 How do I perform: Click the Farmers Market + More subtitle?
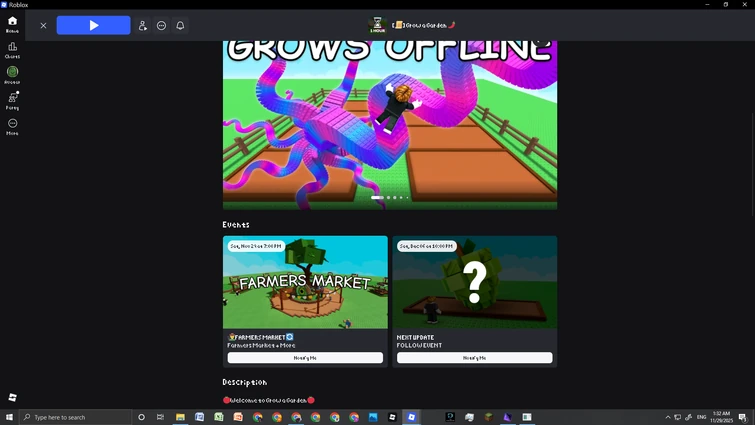tap(261, 345)
